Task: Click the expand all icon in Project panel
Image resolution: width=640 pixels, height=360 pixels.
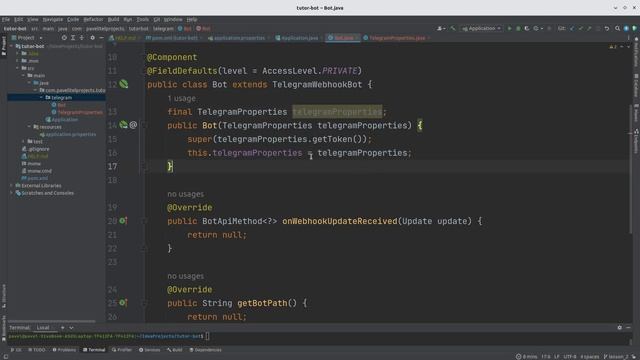Action: click(x=73, y=38)
